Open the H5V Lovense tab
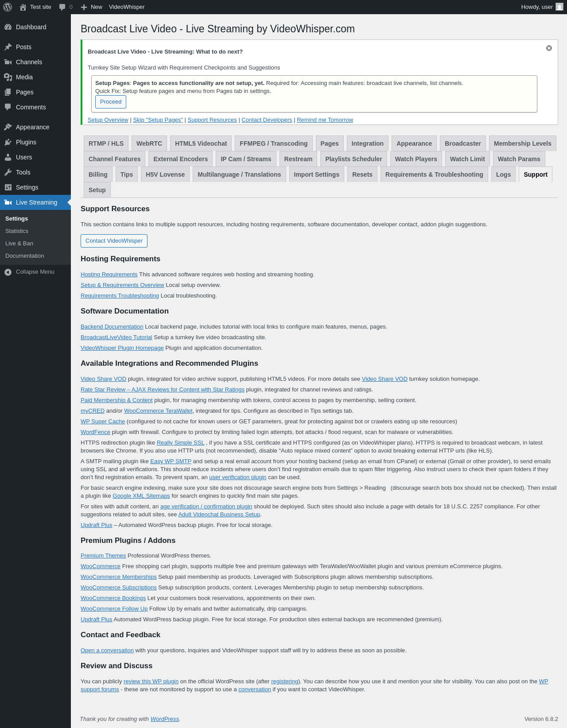567x728 pixels. pyautogui.click(x=165, y=174)
